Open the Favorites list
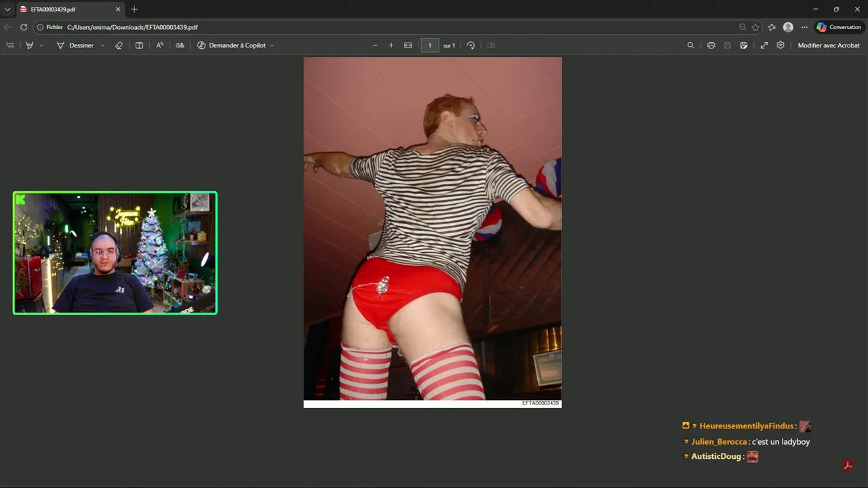Screen dimensions: 868x488 pos(772,27)
